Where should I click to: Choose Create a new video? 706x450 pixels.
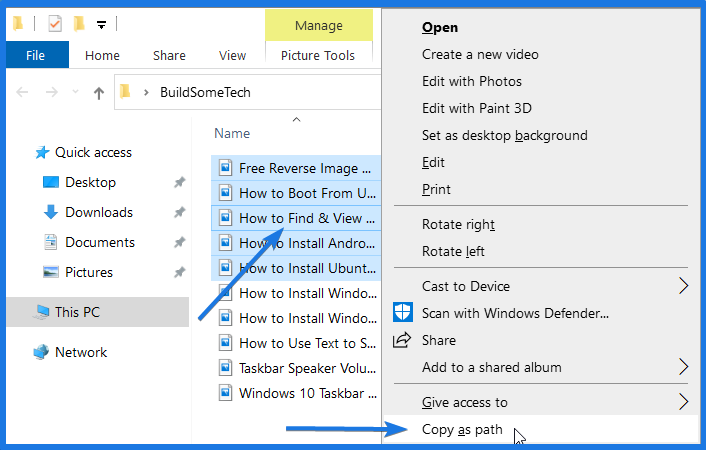coord(480,55)
